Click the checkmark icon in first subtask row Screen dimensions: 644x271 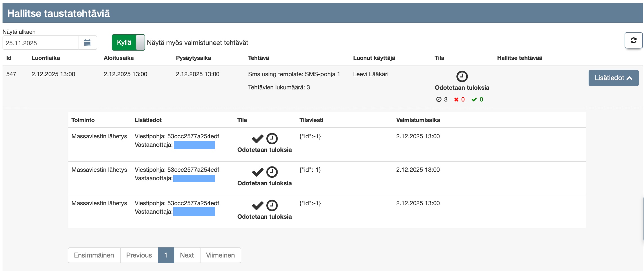pyautogui.click(x=257, y=139)
